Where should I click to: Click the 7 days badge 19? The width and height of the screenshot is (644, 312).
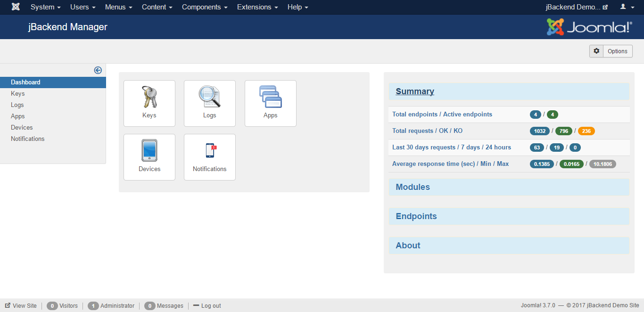coord(557,148)
